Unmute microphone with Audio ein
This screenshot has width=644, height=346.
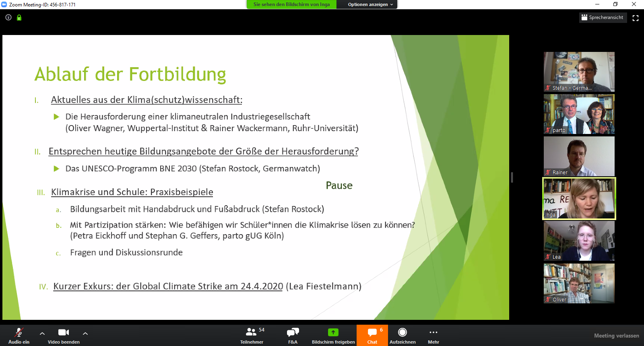click(x=19, y=336)
